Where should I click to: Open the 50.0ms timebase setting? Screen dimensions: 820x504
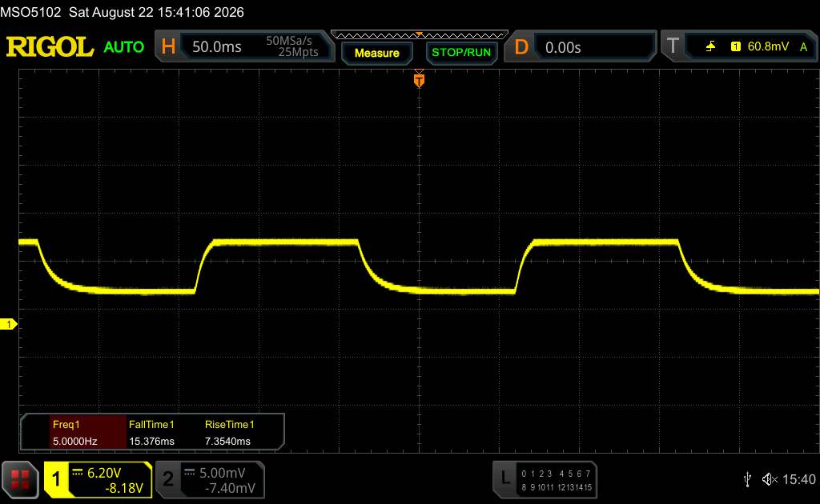tap(216, 47)
